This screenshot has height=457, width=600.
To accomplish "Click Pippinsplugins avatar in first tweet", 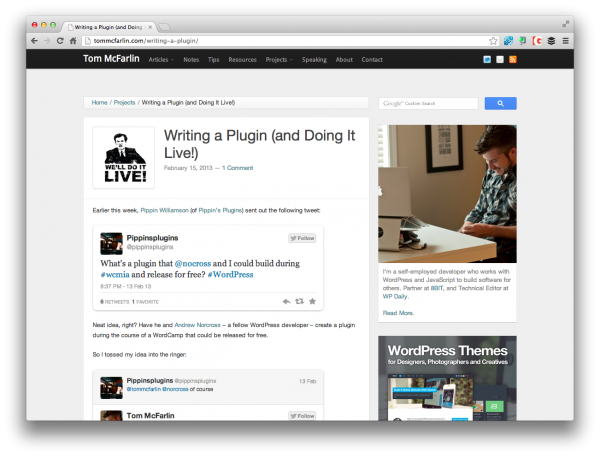I will (x=111, y=243).
